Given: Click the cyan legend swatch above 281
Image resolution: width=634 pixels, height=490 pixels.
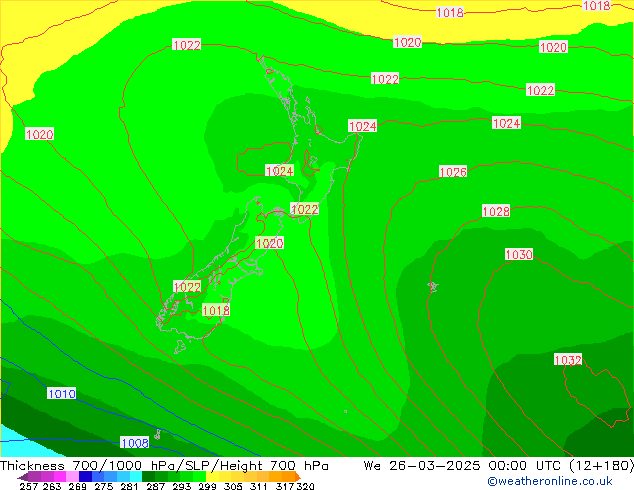Looking at the screenshot, I should (136, 477).
